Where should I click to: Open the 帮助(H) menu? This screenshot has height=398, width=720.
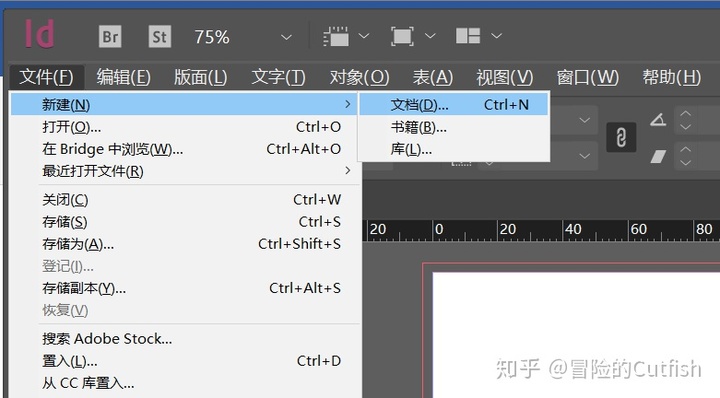tap(671, 77)
